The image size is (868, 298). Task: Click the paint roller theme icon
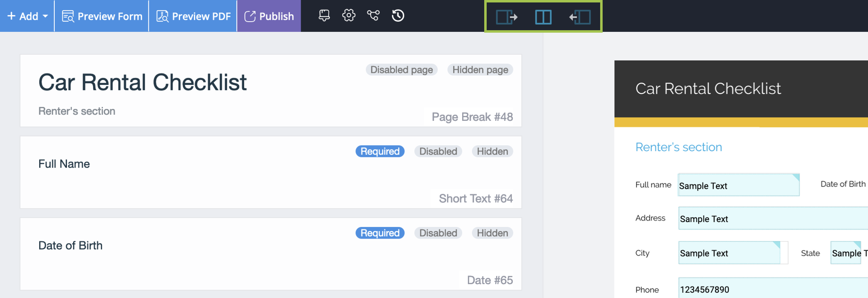point(324,16)
